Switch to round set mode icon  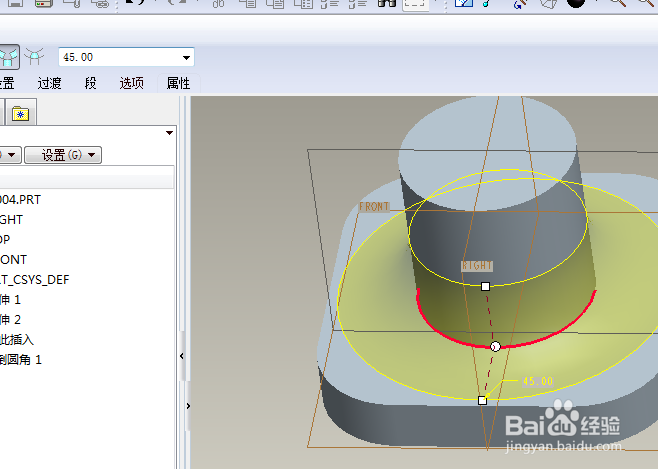(x=9, y=57)
